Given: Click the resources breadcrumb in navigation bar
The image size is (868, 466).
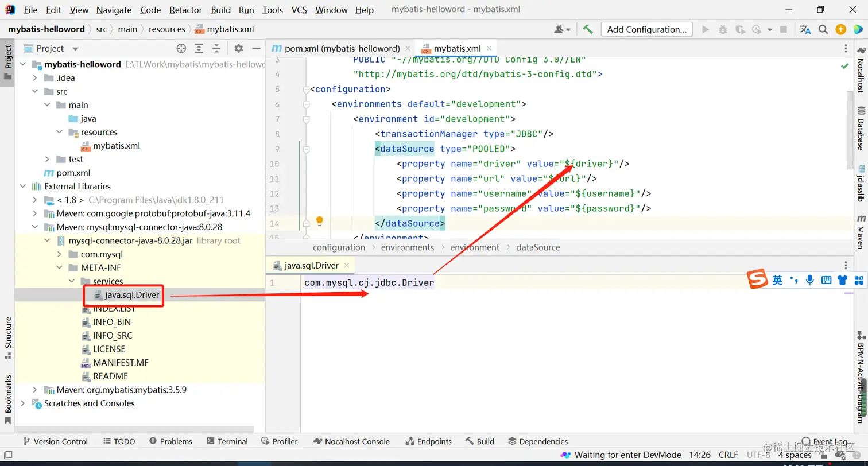Looking at the screenshot, I should point(167,29).
